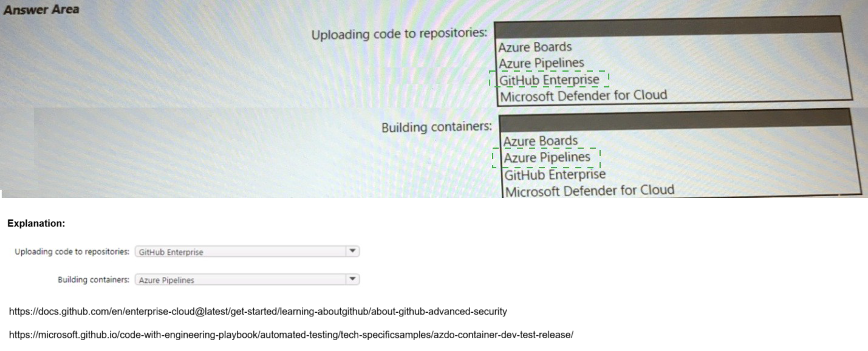Select Azure Boards in Uploading code list
868x351 pixels.
(535, 47)
